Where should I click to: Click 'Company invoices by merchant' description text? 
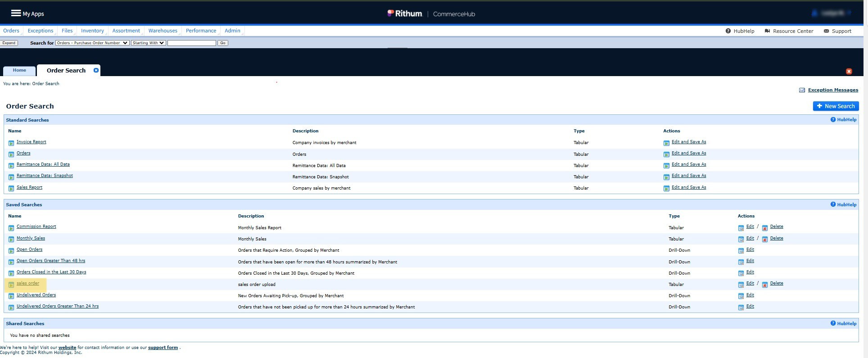tap(324, 143)
